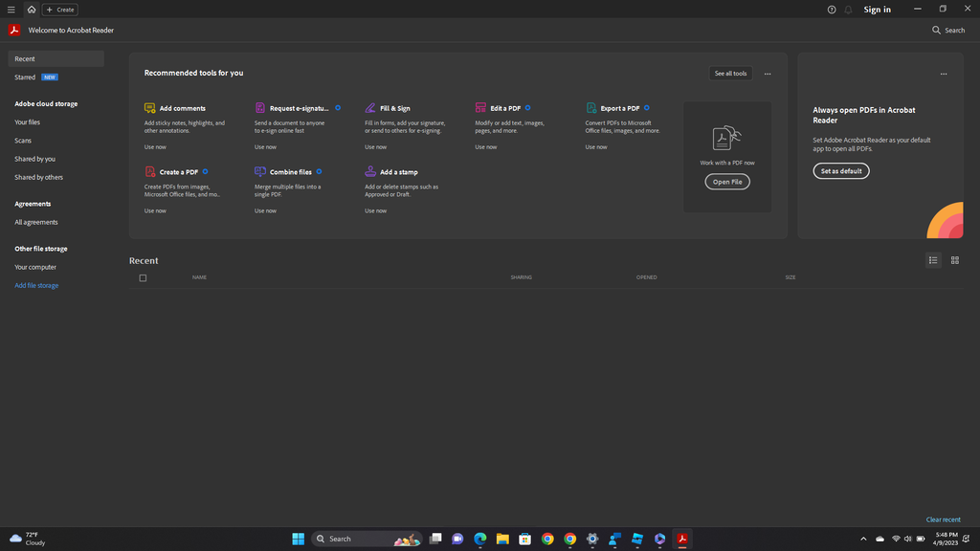This screenshot has width=980, height=551.
Task: Click the Create a PDF icon
Action: [149, 171]
